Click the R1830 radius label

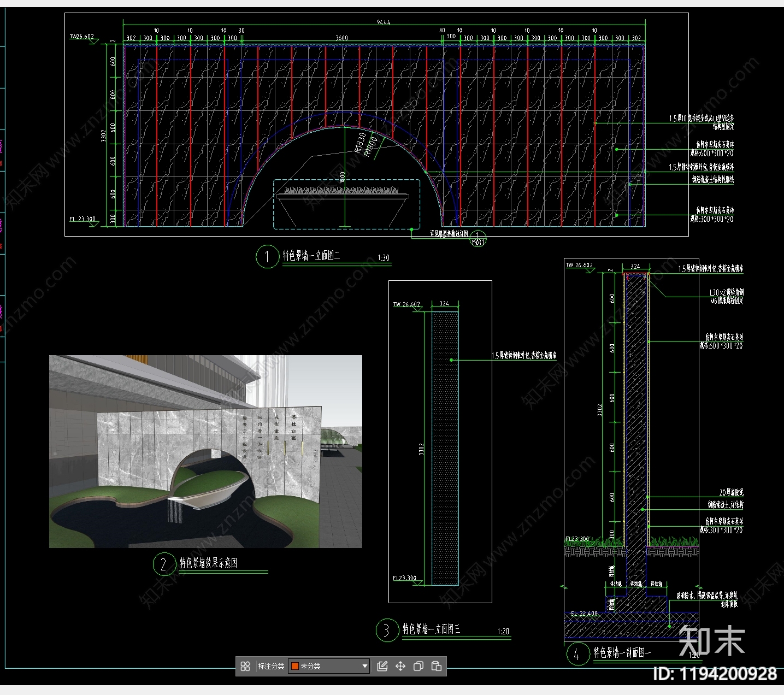(361, 142)
